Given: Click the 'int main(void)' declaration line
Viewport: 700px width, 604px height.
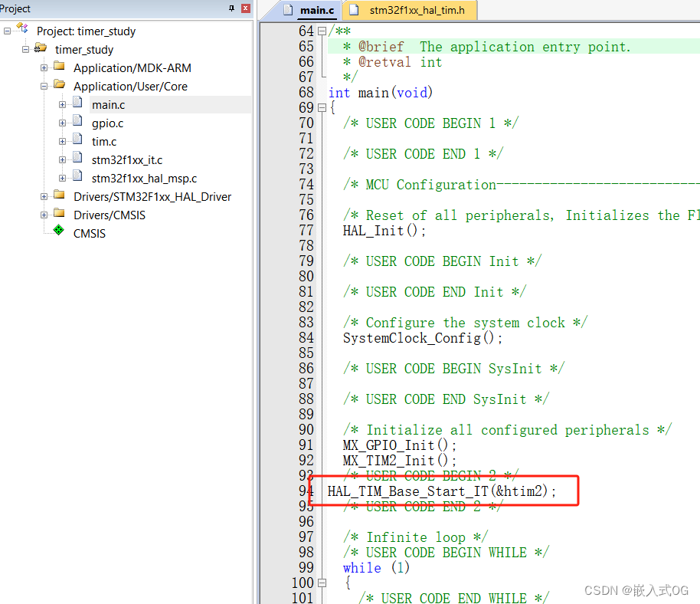Looking at the screenshot, I should pyautogui.click(x=381, y=93).
